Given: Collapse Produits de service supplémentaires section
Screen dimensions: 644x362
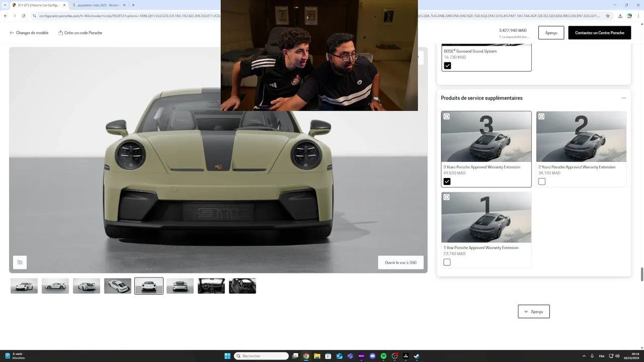Looking at the screenshot, I should pos(624,98).
